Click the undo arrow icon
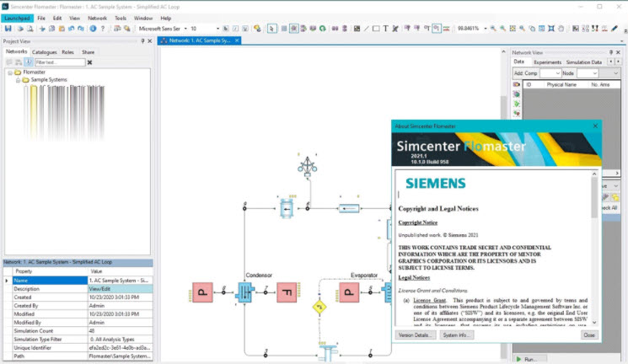 coord(72,29)
